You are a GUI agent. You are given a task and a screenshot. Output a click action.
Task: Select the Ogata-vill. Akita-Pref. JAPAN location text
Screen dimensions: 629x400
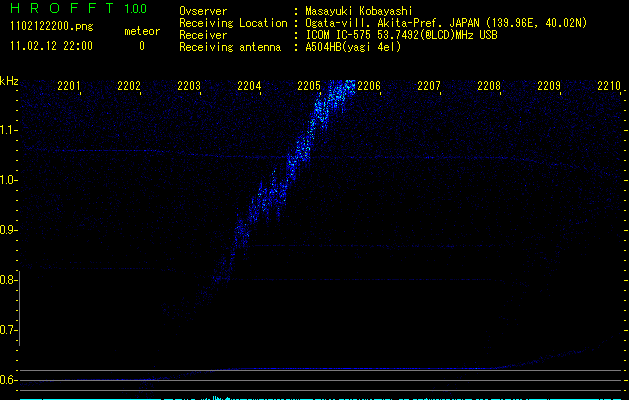coord(446,23)
